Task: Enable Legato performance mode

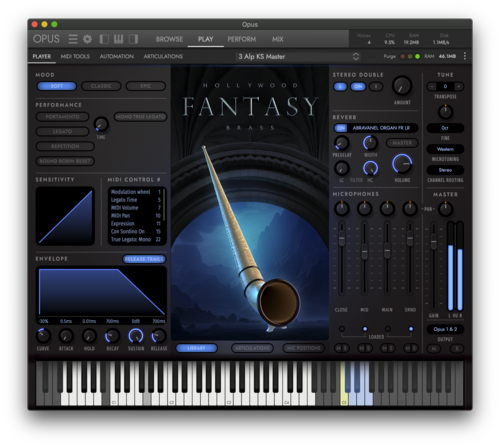Action: [62, 131]
